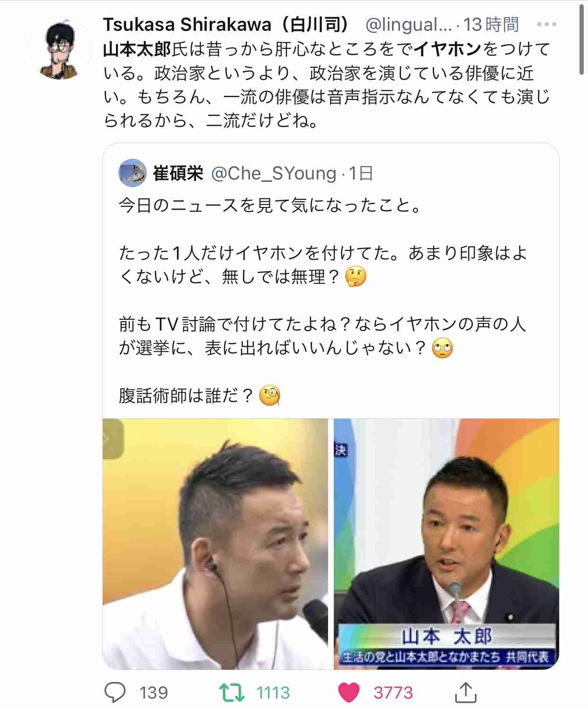Open 崔碩栄's small profile avatar
Viewport: 588px width, 709px height.
(x=133, y=173)
